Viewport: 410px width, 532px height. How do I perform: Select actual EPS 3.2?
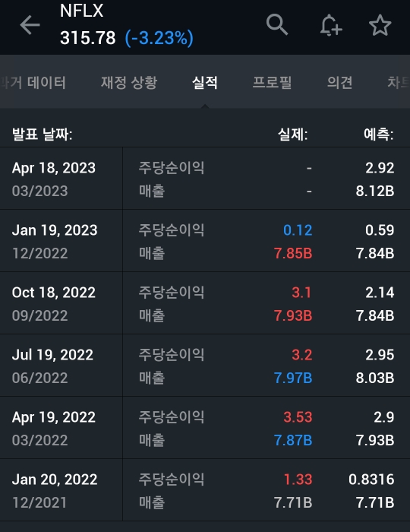click(302, 355)
